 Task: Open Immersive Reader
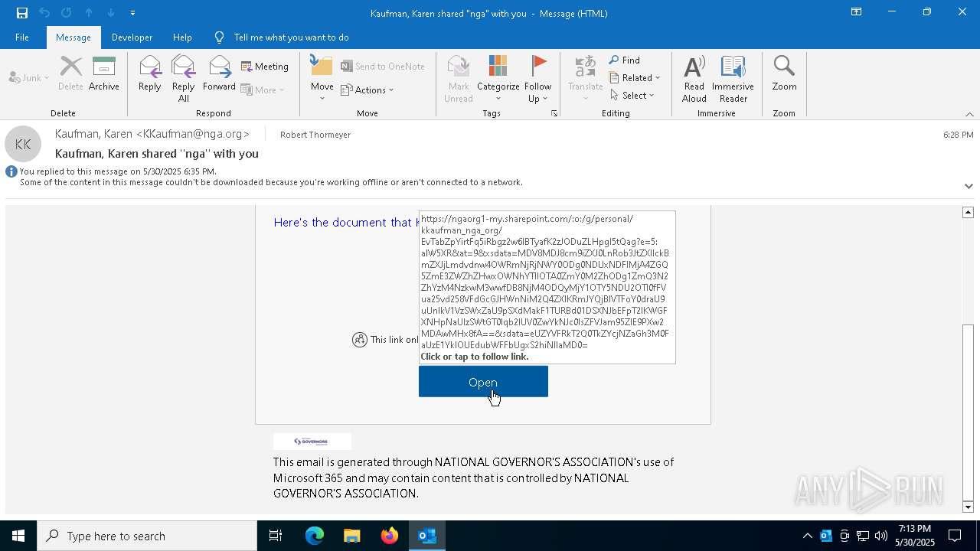pyautogui.click(x=733, y=78)
